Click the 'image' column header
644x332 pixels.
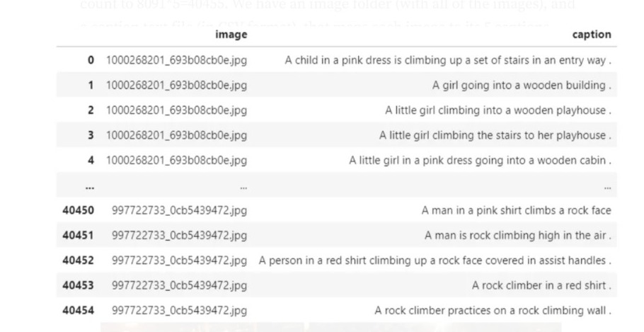[231, 35]
